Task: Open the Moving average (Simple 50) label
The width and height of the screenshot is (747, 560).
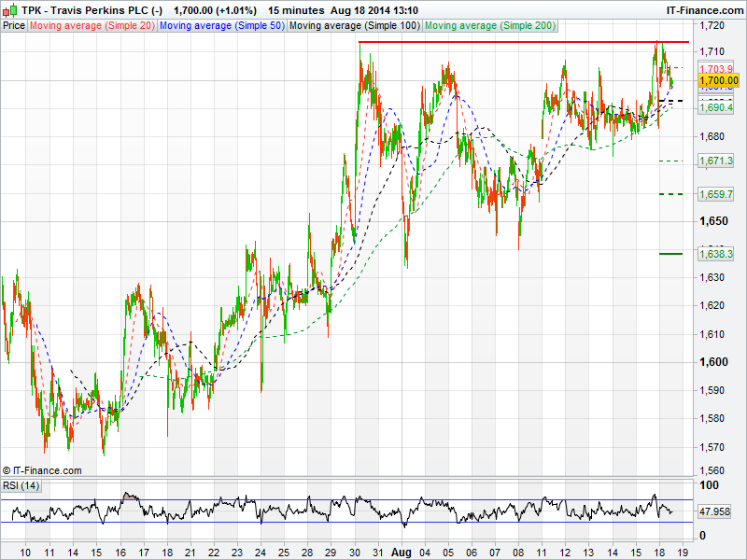Action: pos(221,25)
